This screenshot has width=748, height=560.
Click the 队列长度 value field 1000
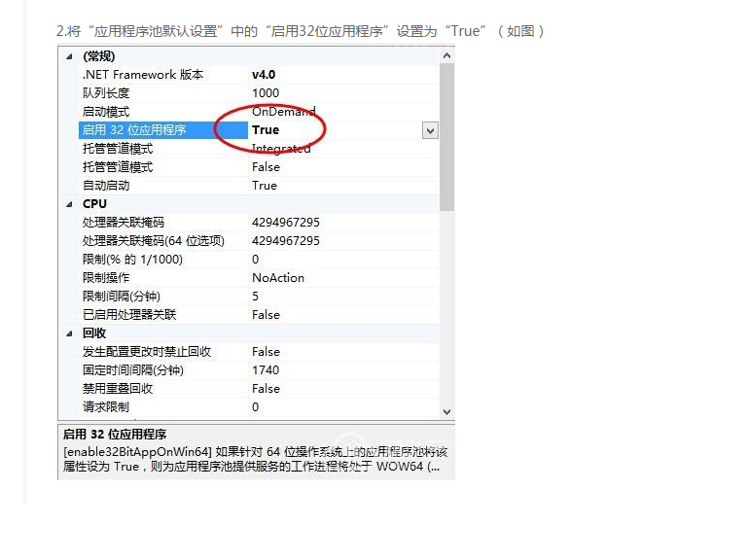click(266, 93)
